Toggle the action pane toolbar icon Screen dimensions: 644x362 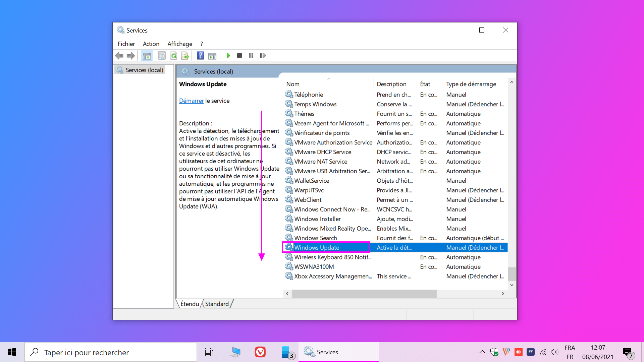(212, 56)
